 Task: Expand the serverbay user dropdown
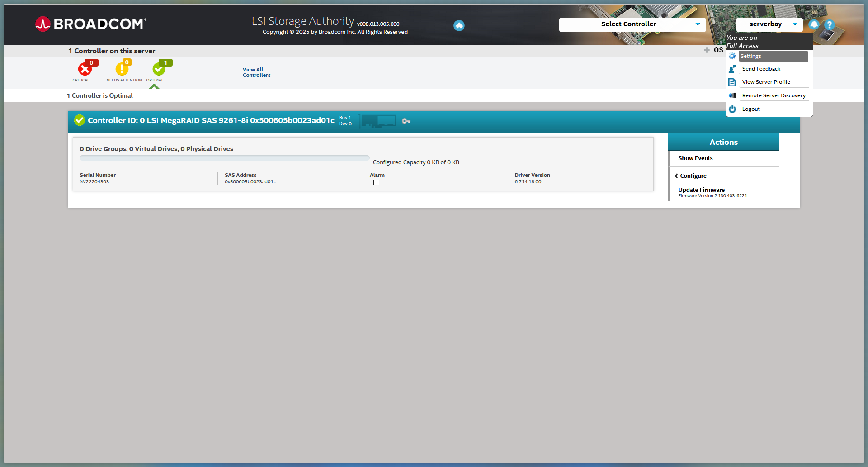pos(769,24)
